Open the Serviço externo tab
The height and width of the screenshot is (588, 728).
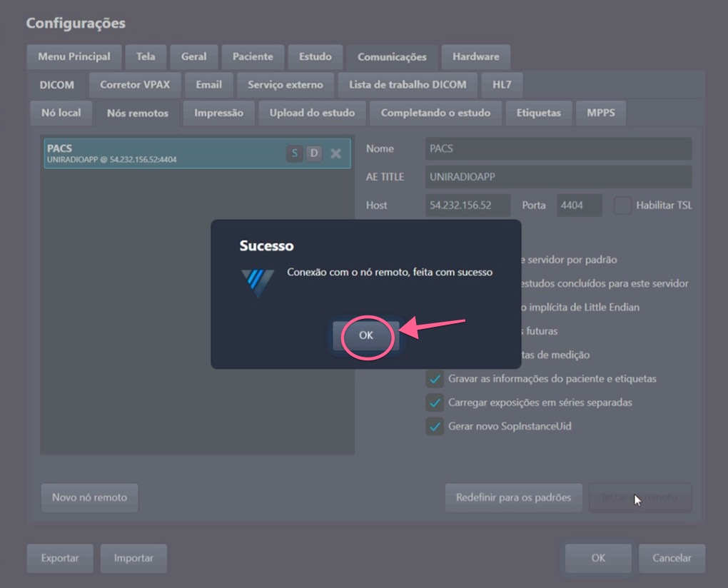point(285,84)
